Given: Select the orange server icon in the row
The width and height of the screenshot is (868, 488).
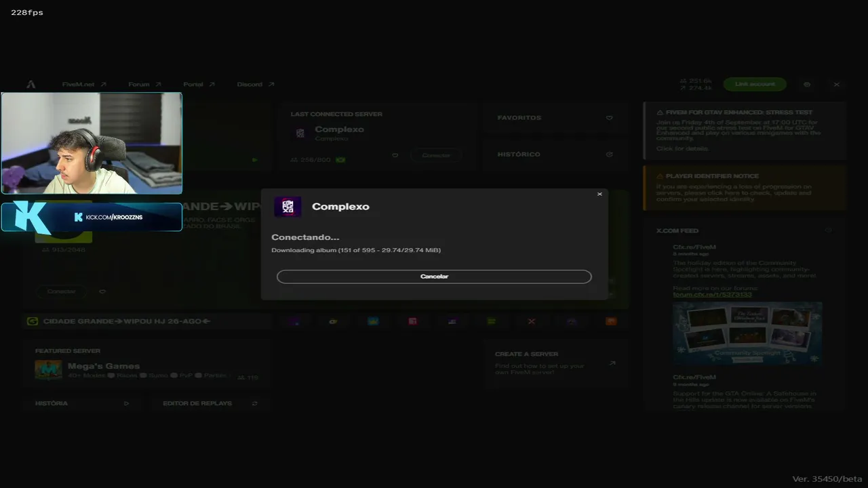Looking at the screenshot, I should [611, 321].
